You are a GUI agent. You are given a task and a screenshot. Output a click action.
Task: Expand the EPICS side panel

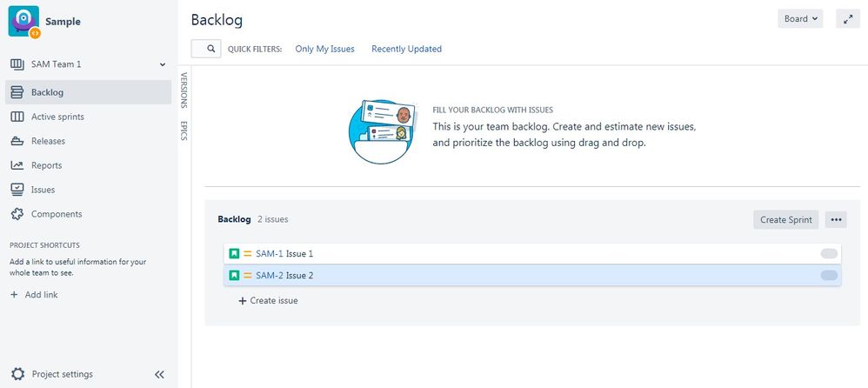pyautogui.click(x=184, y=130)
